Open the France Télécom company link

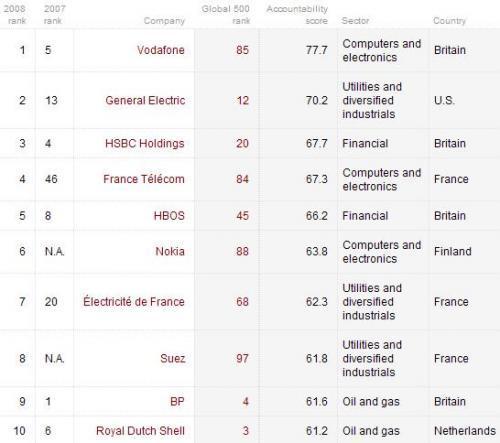[x=144, y=179]
